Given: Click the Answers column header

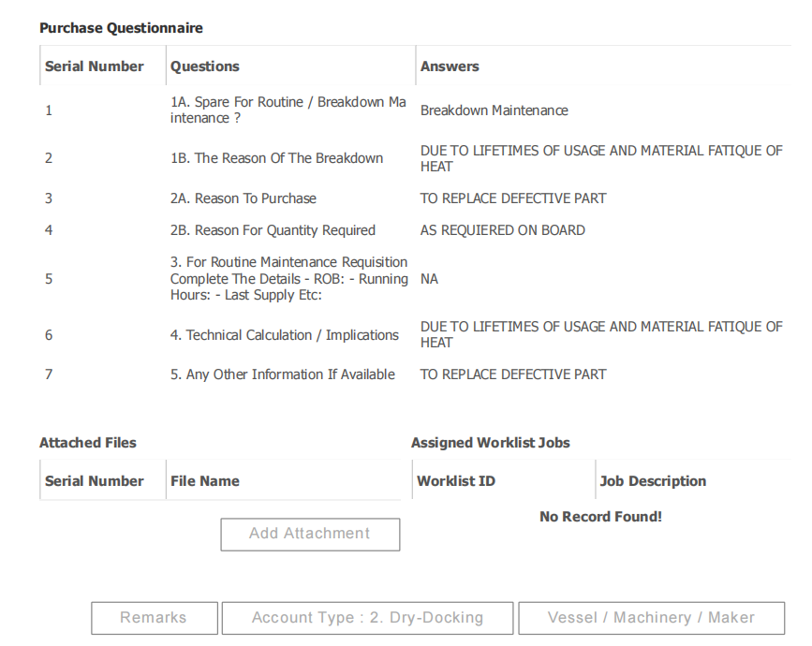Looking at the screenshot, I should [x=450, y=66].
